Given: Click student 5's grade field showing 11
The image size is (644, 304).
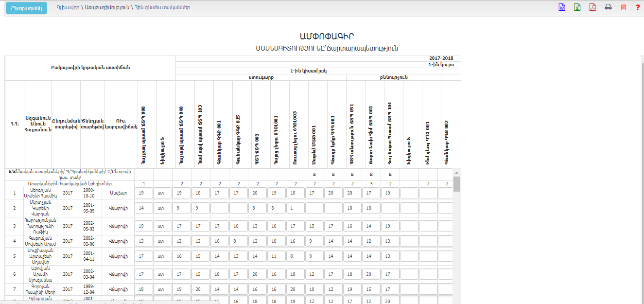Looking at the screenshot, I should pyautogui.click(x=276, y=256).
